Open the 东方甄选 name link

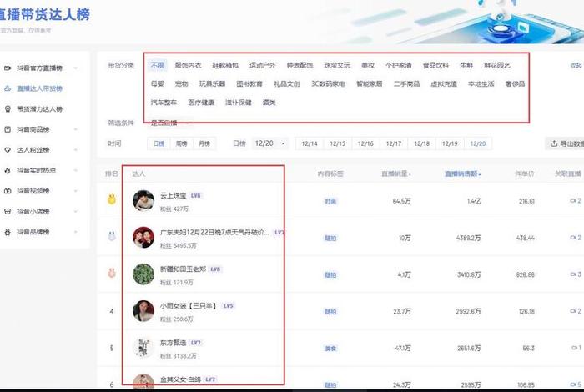point(174,343)
